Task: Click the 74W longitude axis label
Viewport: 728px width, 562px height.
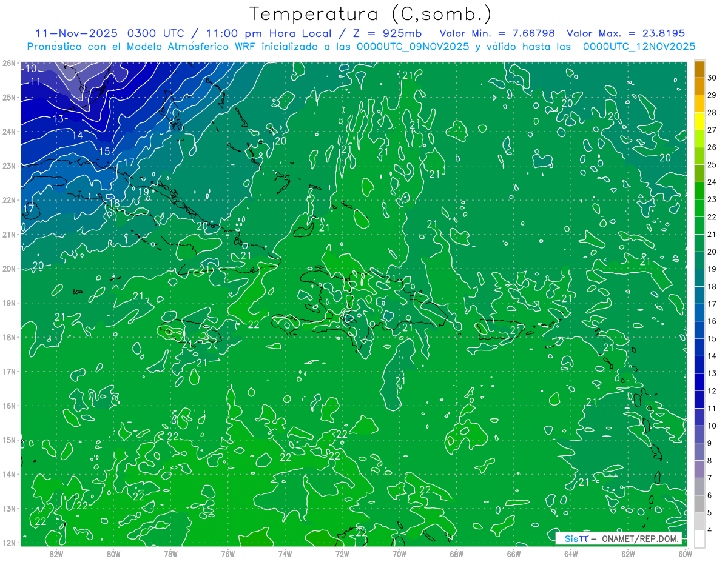Action: click(285, 554)
